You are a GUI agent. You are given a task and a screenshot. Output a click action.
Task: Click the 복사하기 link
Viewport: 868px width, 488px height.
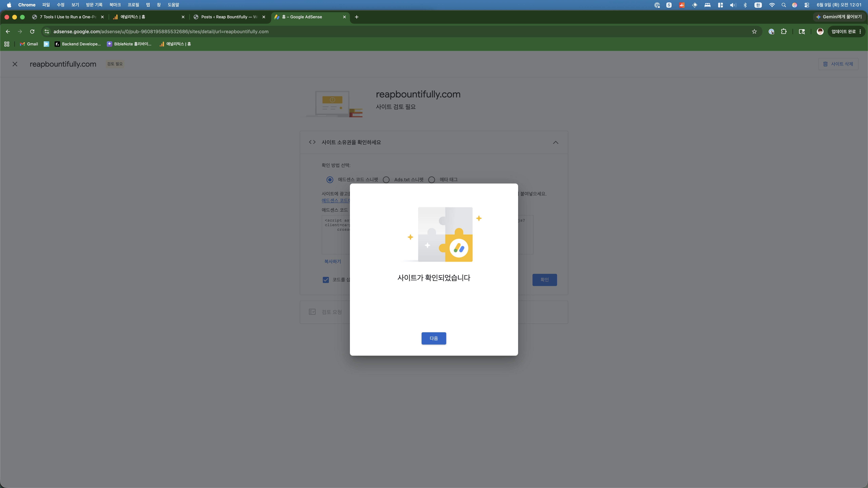tap(333, 261)
